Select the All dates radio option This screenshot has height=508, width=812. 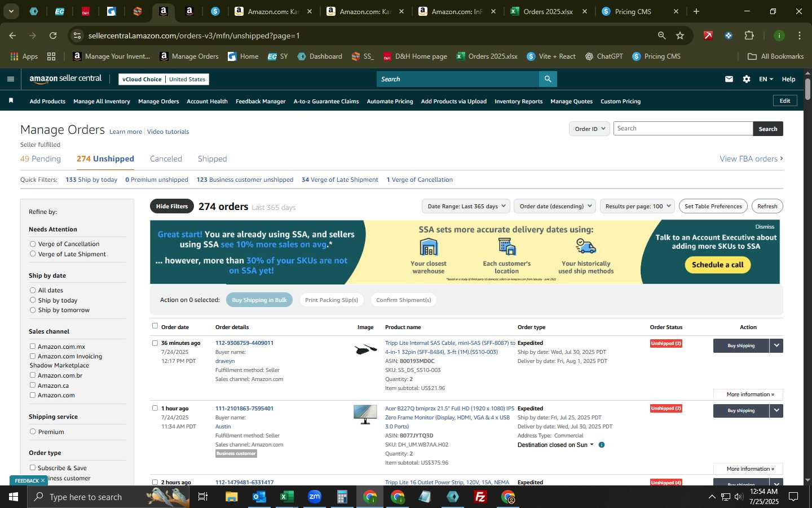point(33,290)
